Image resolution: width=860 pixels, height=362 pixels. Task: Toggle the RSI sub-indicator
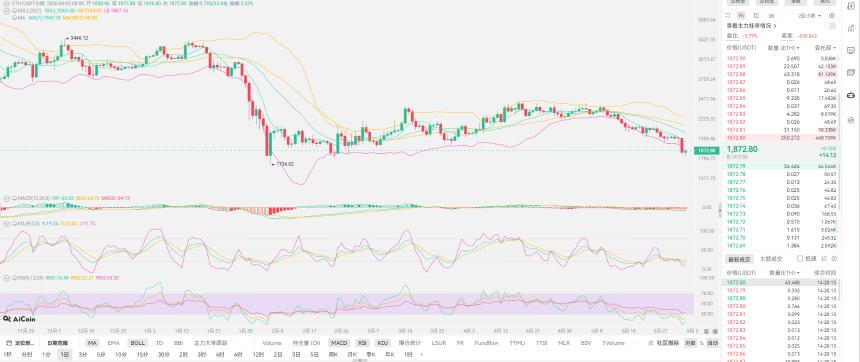363,343
